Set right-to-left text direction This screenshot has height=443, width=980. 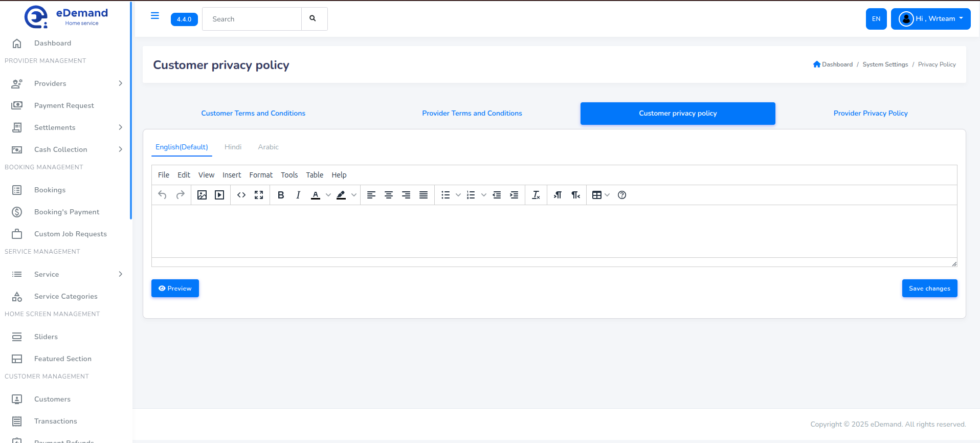(575, 195)
